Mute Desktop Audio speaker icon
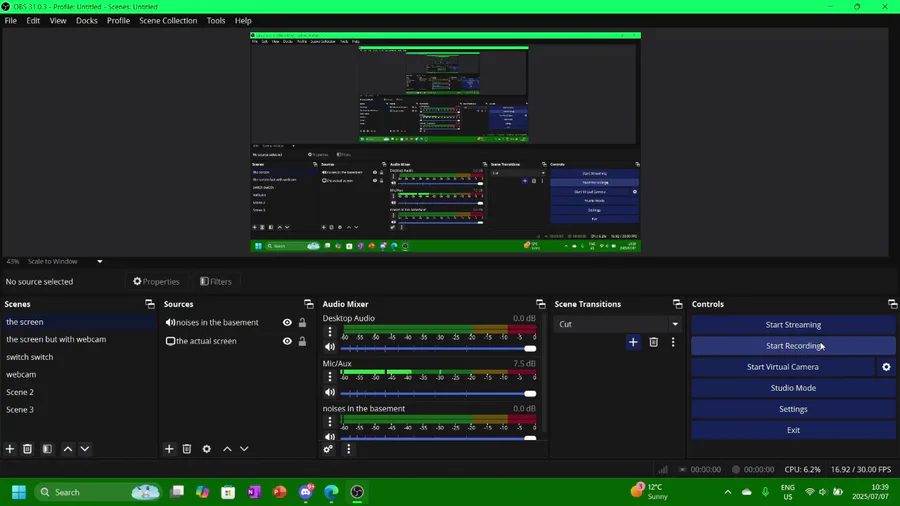The width and height of the screenshot is (900, 506). tap(330, 347)
